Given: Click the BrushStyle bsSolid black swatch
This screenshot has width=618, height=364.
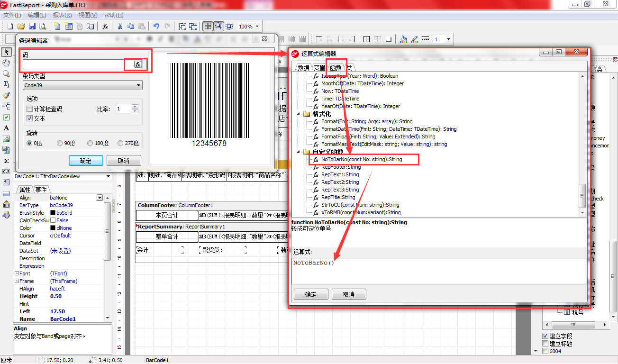Looking at the screenshot, I should [x=53, y=213].
